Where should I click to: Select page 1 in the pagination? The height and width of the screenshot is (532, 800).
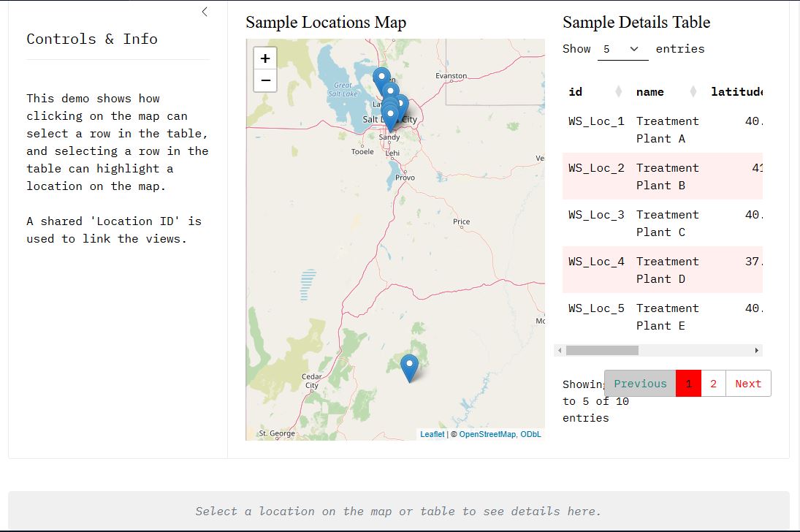coord(688,384)
